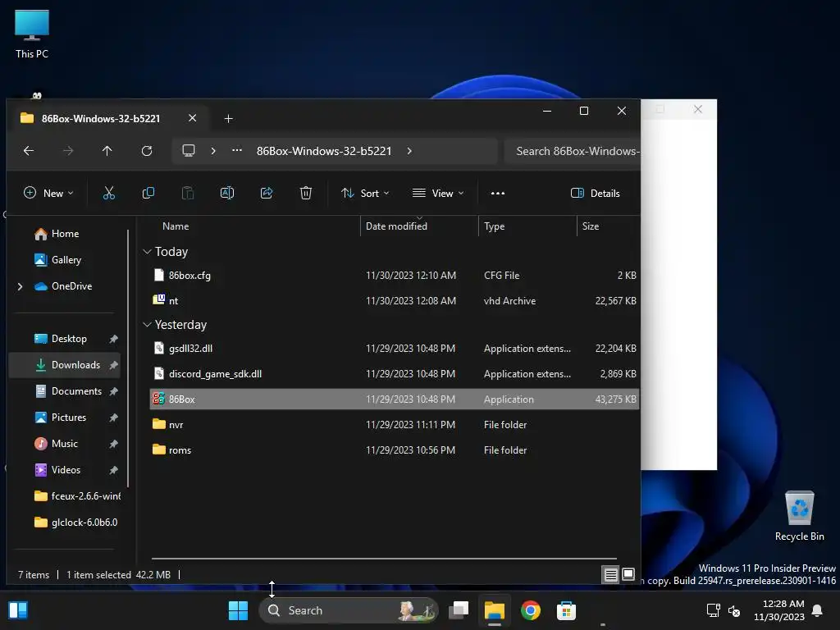Click the Rename icon in the toolbar
Image resolution: width=840 pixels, height=630 pixels.
click(x=227, y=193)
